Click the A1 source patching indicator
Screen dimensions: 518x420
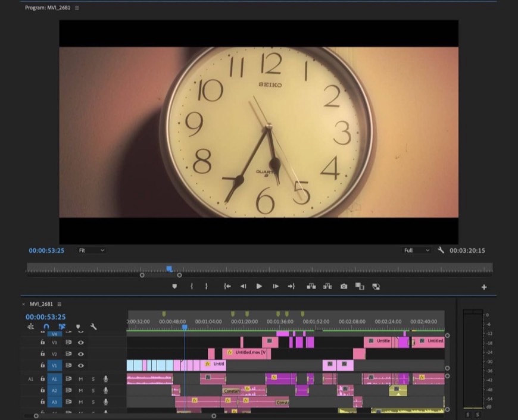click(x=31, y=379)
